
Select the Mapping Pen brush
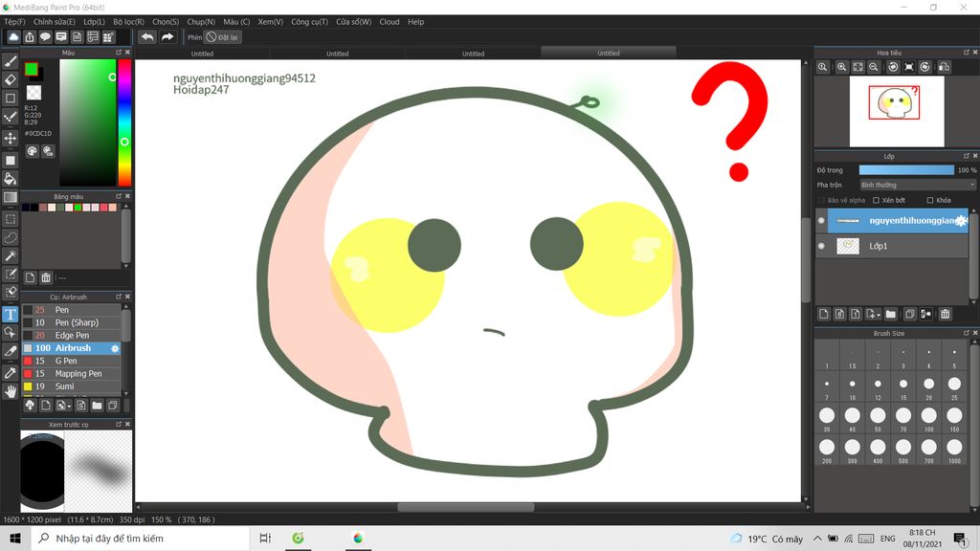click(x=71, y=374)
